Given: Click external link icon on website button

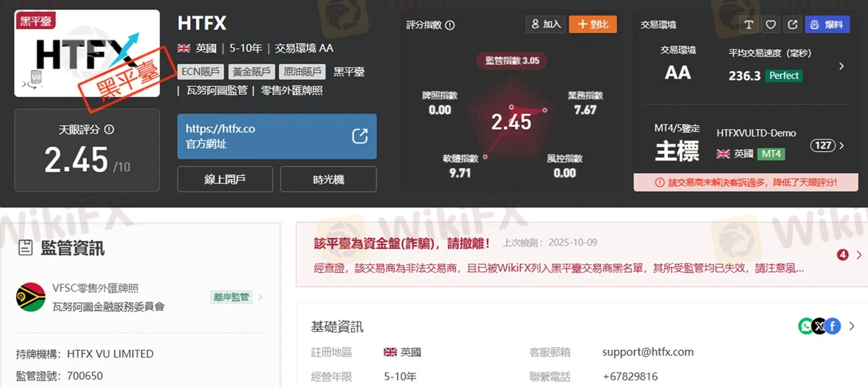Looking at the screenshot, I should pyautogui.click(x=360, y=136).
